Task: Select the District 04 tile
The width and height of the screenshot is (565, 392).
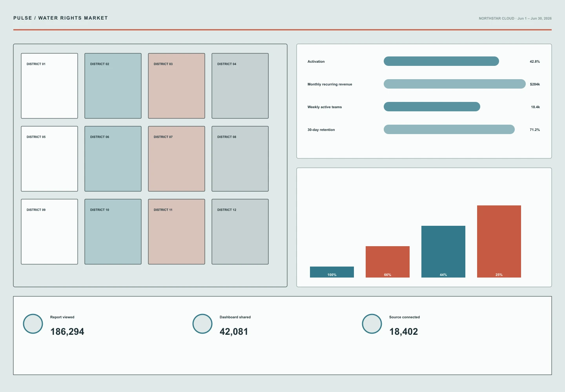Action: pyautogui.click(x=240, y=86)
